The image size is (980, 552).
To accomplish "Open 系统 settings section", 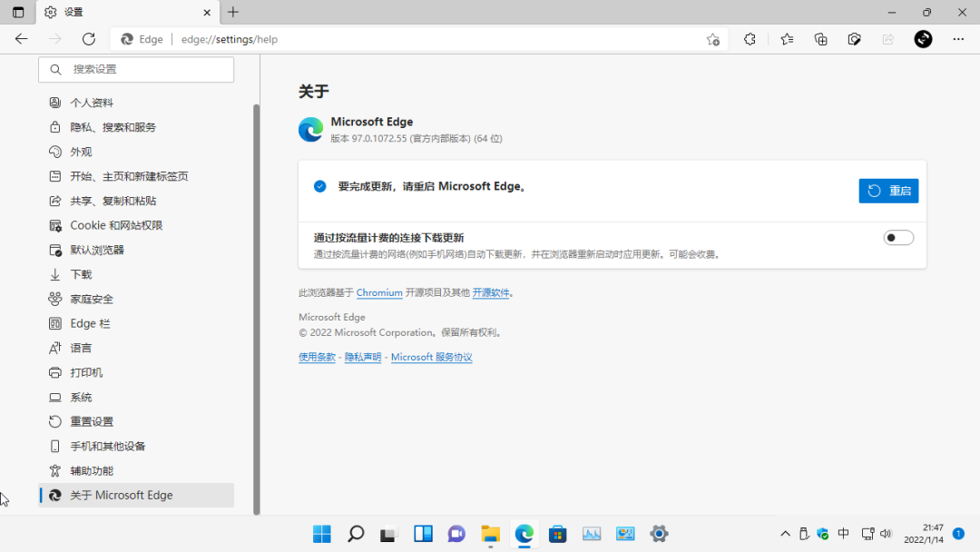I will [136, 397].
